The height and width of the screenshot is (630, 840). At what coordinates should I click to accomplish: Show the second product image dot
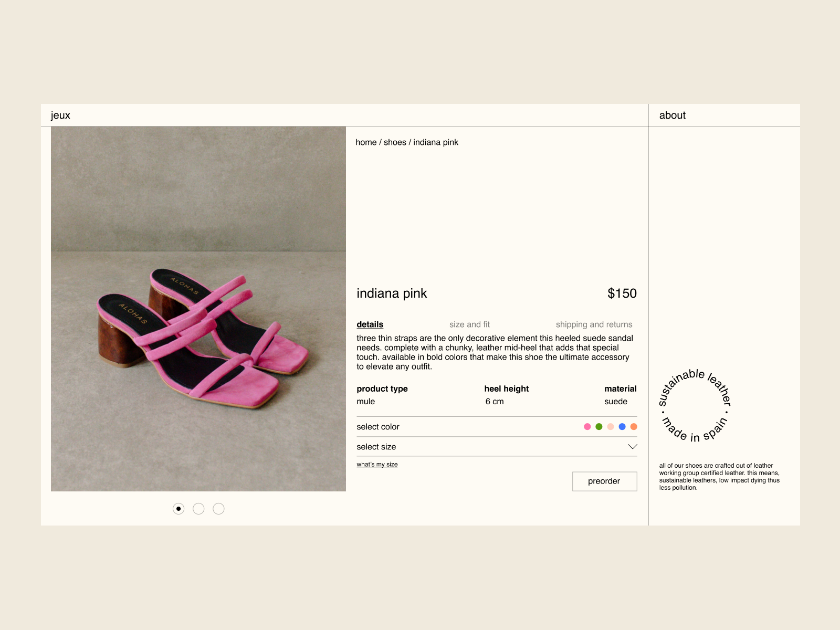click(x=198, y=509)
